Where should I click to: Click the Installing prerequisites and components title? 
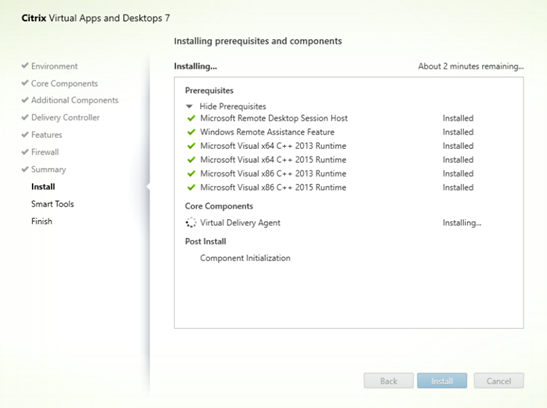[258, 41]
